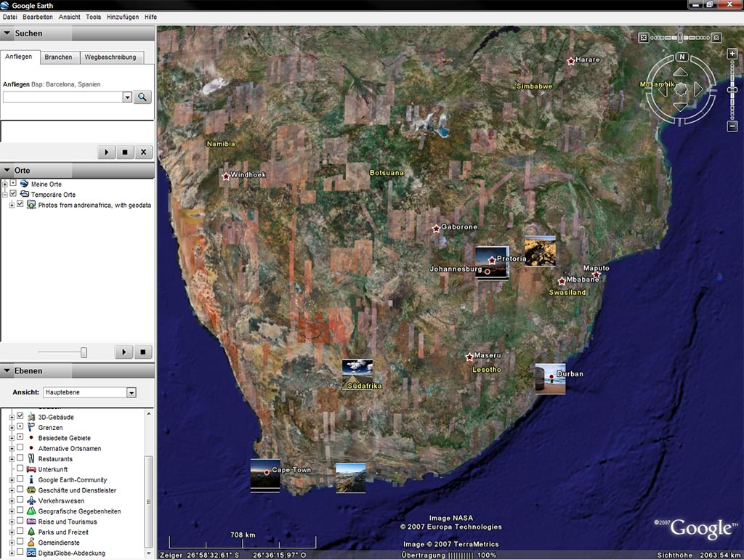Click the Windhoek capital star marker
744x560 pixels.
226,176
